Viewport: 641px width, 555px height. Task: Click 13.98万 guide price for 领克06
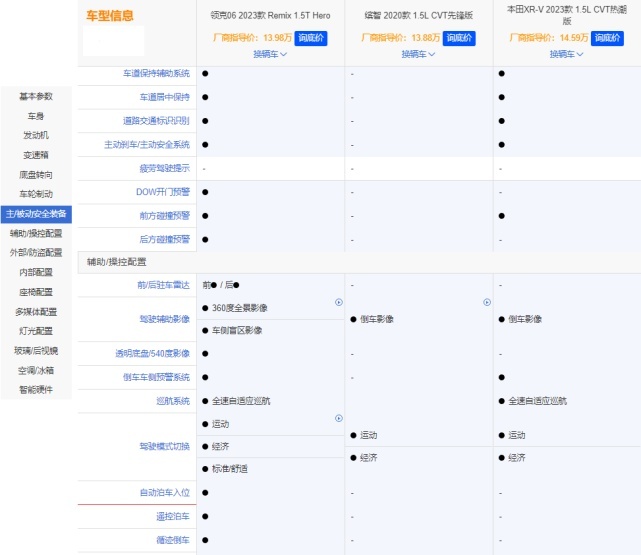point(277,38)
